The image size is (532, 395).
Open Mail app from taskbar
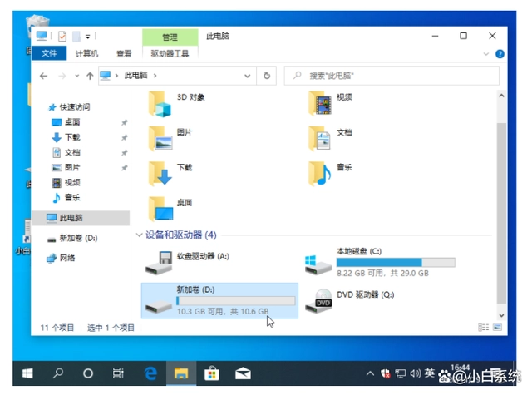point(243,373)
